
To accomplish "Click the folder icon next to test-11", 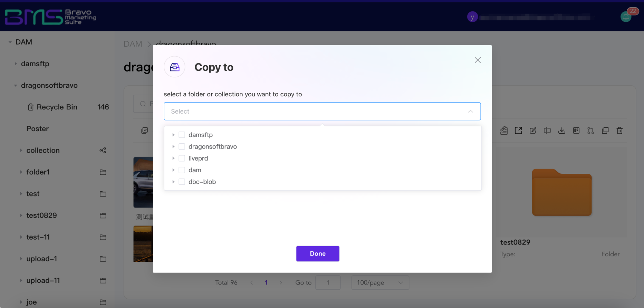I will pyautogui.click(x=103, y=237).
